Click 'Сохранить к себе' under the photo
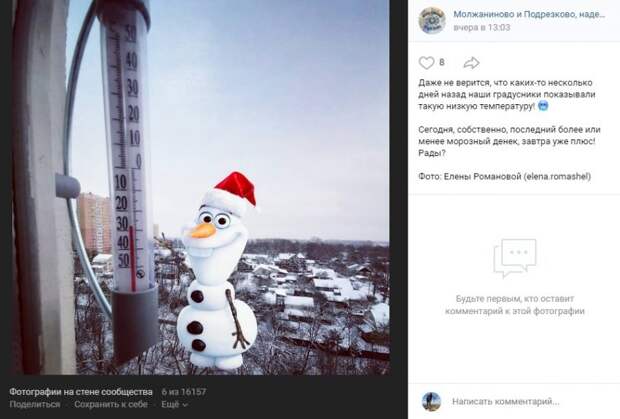Screen dimensions: 620x419 (111, 404)
